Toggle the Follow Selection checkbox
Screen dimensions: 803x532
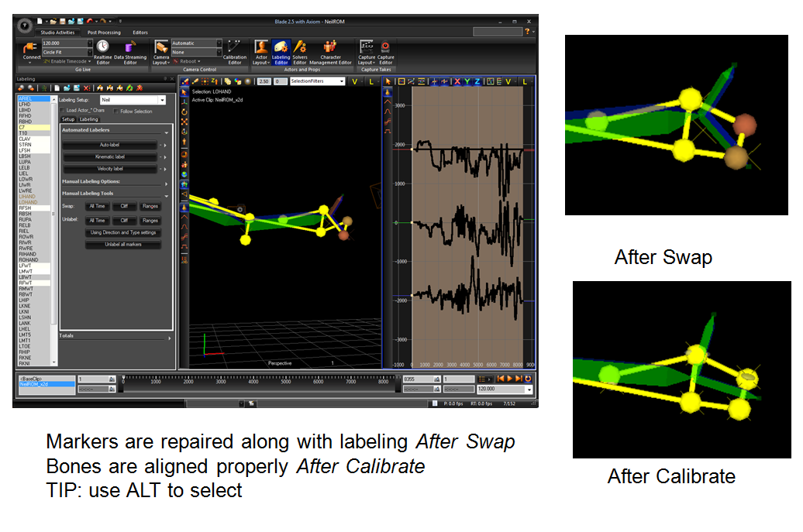pos(116,111)
